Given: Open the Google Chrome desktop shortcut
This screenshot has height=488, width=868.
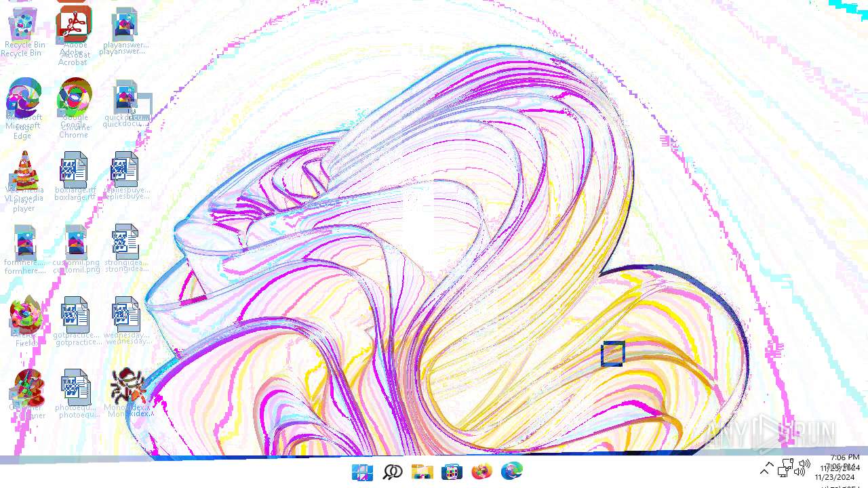Looking at the screenshot, I should coord(74,108).
